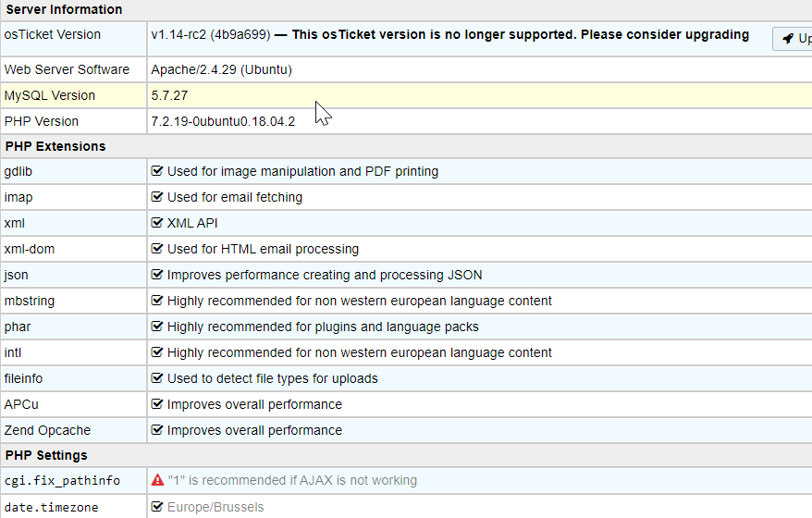Click the gdlib extension name
Screen dimensions: 812x518
tap(18, 171)
